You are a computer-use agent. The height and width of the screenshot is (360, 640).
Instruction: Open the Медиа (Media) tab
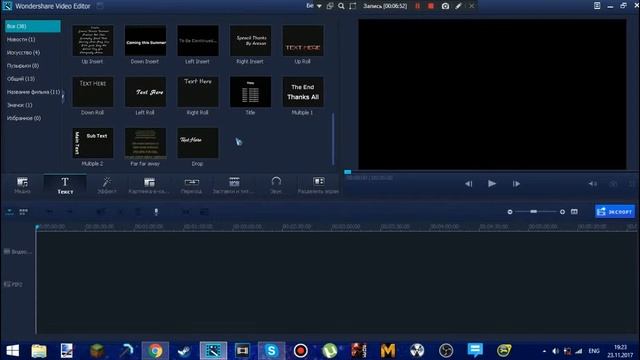22,185
